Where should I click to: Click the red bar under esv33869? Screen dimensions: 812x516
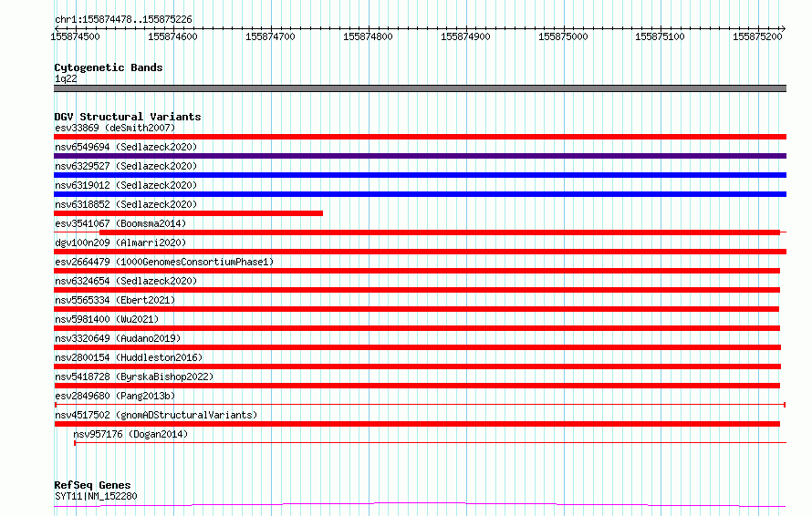click(x=420, y=137)
